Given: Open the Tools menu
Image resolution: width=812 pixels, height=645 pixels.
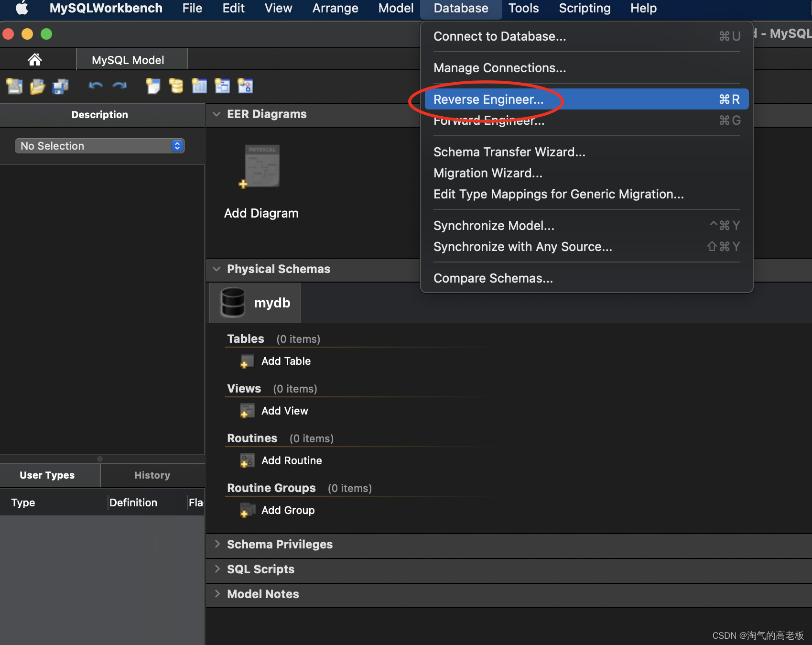Looking at the screenshot, I should (523, 8).
